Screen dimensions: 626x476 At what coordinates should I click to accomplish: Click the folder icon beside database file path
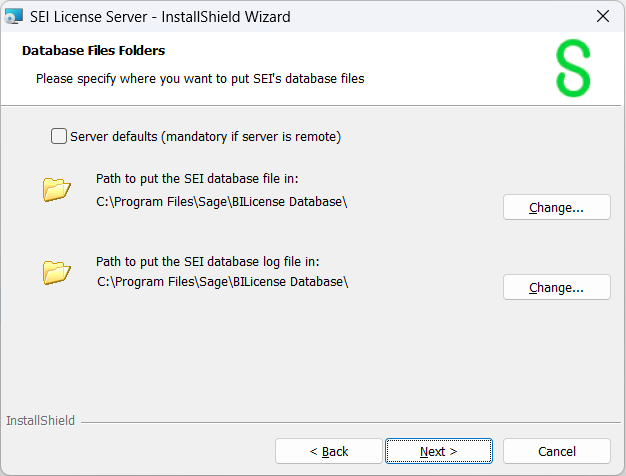click(x=57, y=189)
